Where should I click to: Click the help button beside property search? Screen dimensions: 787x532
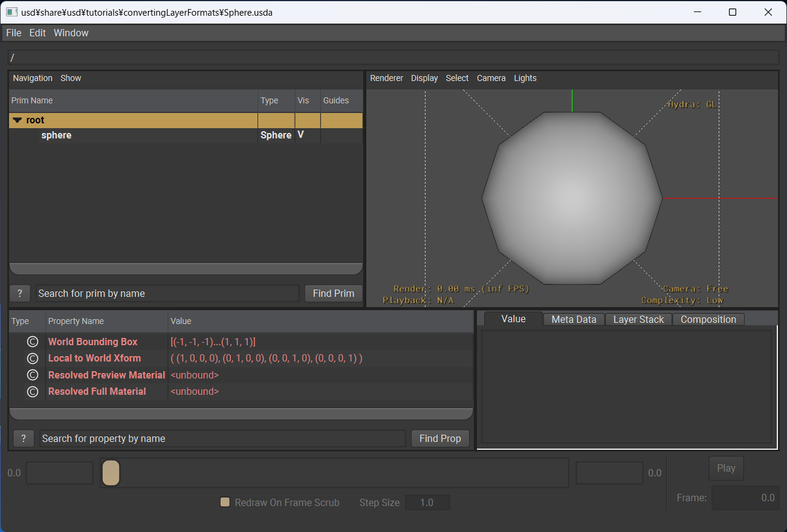[24, 438]
